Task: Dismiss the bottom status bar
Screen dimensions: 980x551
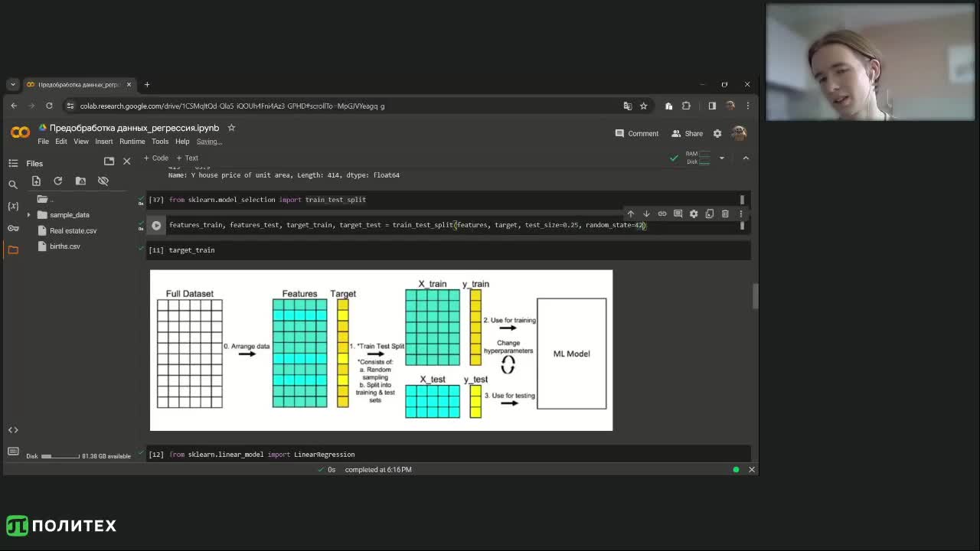Action: coord(751,469)
